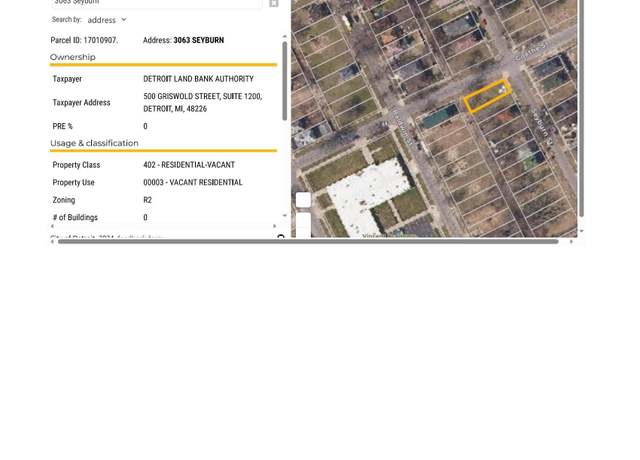The height and width of the screenshot is (460, 640).
Task: Click the page-wide horizontal scrollbar thumb
Action: point(308,242)
